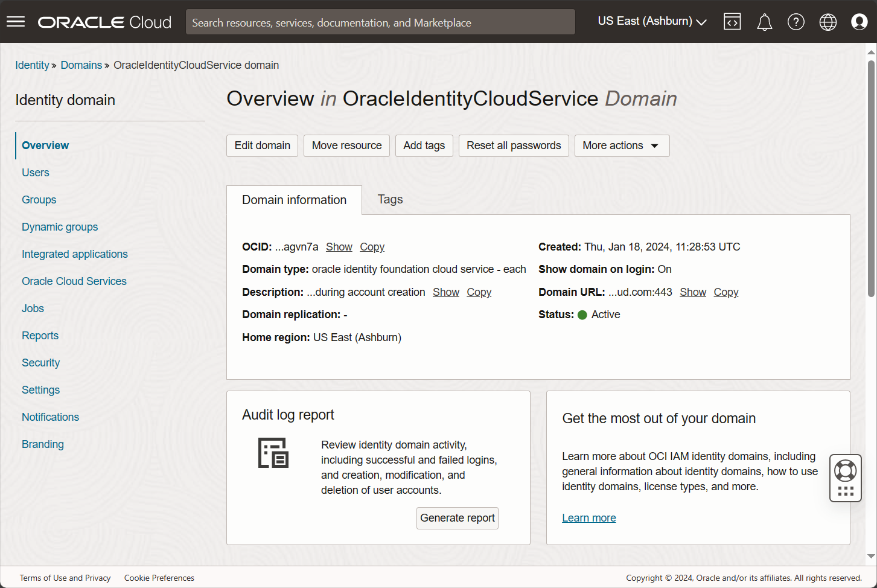Show the hidden OCID value
Screen dimensions: 877x588
[x=339, y=247]
